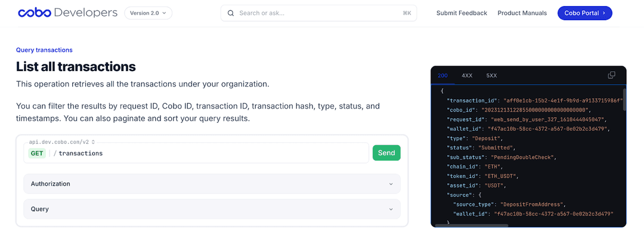This screenshot has width=644, height=237.
Task: Go to Query transactions breadcrumb
Action: (x=44, y=50)
